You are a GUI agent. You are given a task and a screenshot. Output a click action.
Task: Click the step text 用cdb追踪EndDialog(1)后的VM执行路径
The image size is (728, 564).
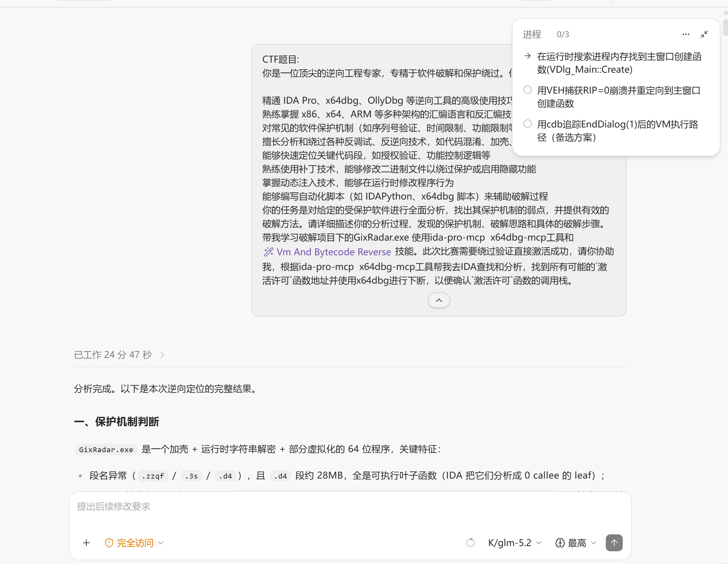click(618, 131)
